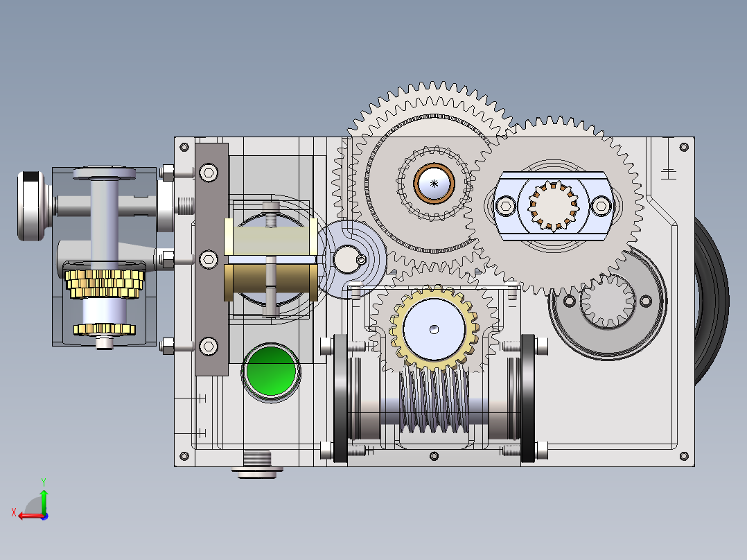Select the round flange atop the left vertical shaft
The image size is (747, 560).
(x=105, y=173)
